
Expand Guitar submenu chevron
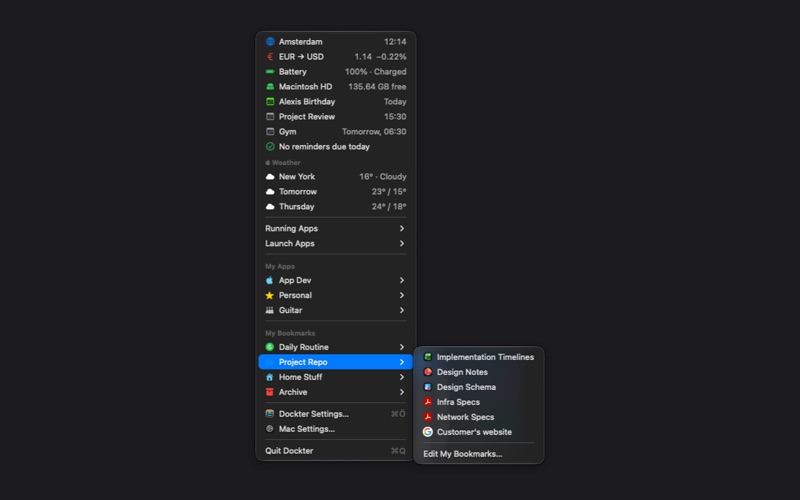[x=402, y=310]
